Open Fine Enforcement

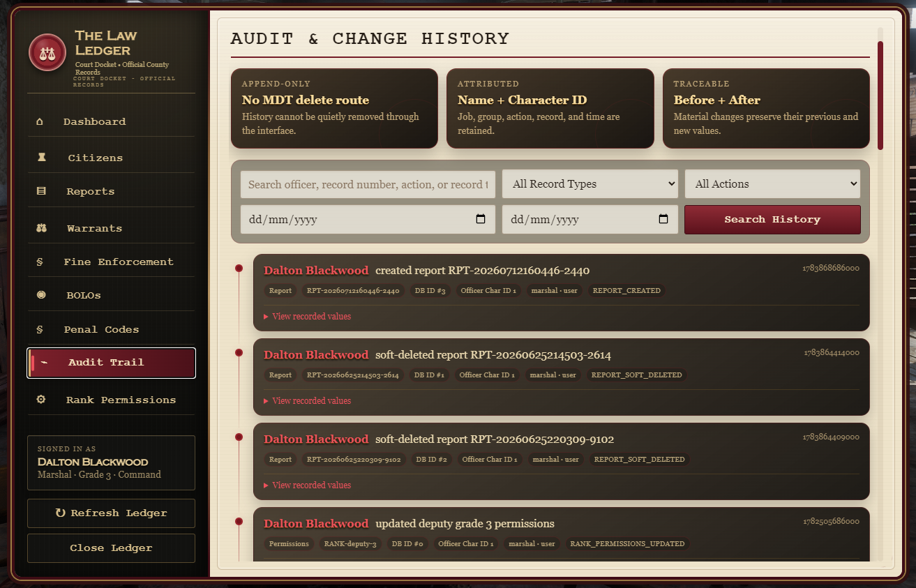[x=111, y=262]
